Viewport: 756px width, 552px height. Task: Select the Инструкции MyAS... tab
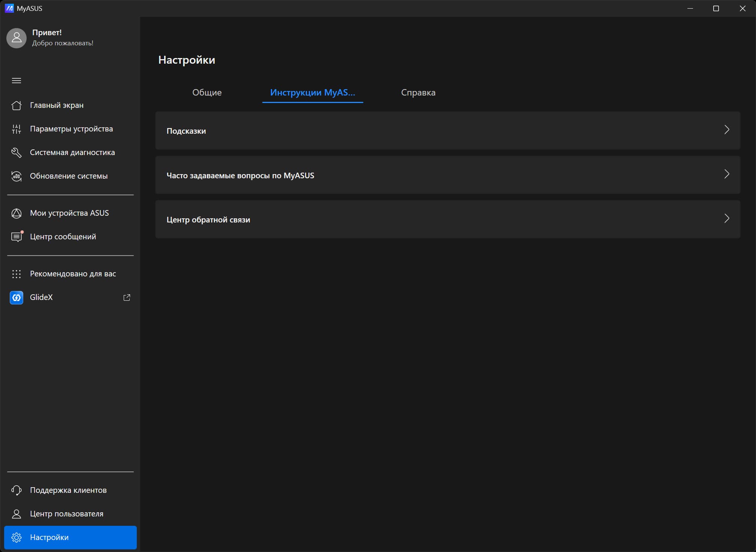click(x=312, y=92)
